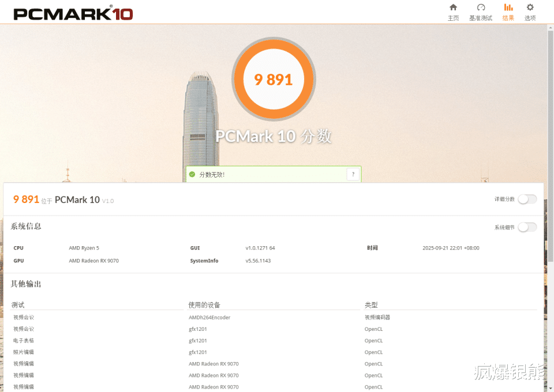This screenshot has width=554, height=392.
Task: Click the 'PCMark 10 分数' title text
Action: [274, 136]
